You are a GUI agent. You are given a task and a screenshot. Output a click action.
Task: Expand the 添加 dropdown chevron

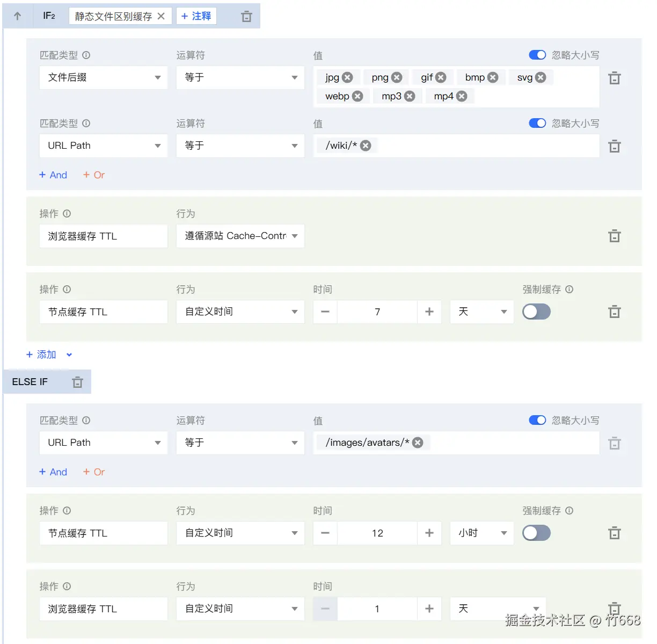tap(69, 355)
